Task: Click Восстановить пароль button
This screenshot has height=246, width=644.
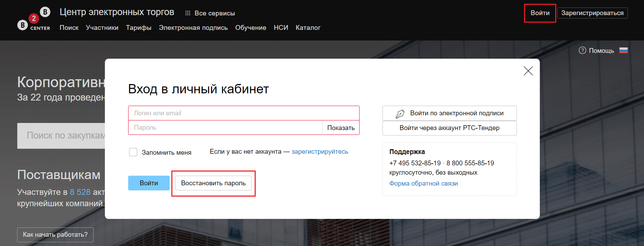Action: [x=213, y=183]
